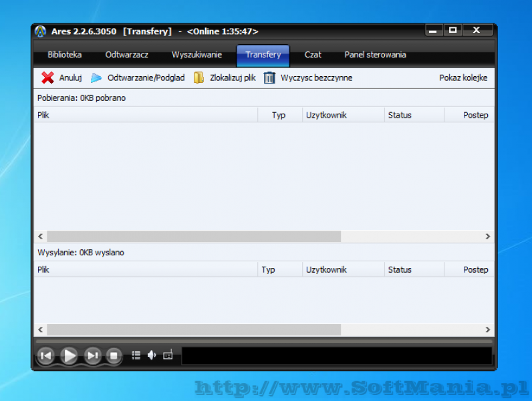This screenshot has width=532, height=401.
Task: Click the Wyczysc bezczynne trash icon
Action: click(269, 78)
